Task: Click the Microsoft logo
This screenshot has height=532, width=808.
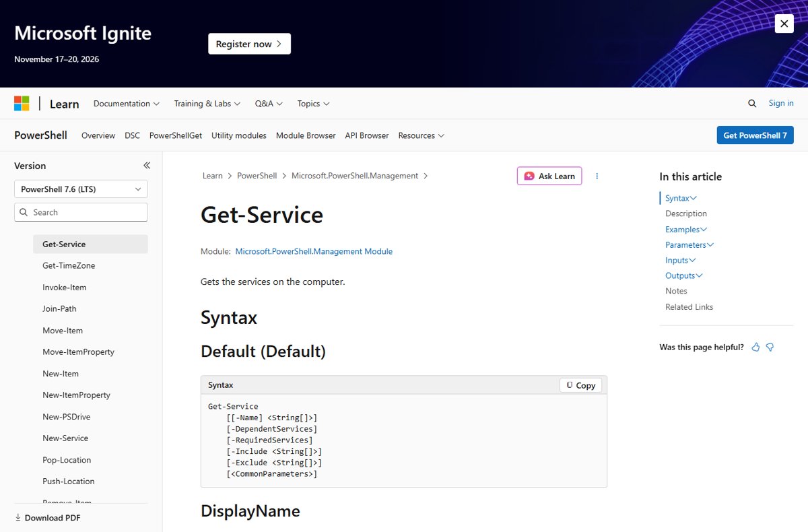Action: (x=22, y=104)
